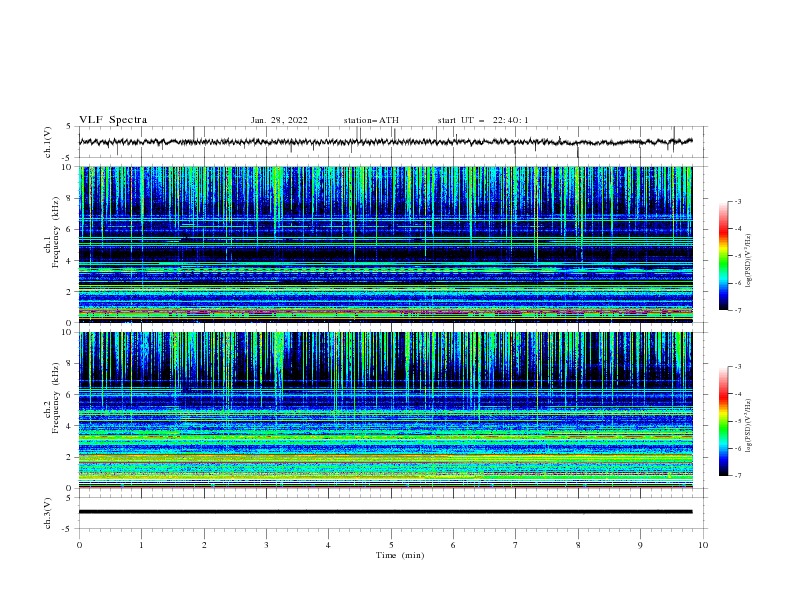Click the ch.3 flat black waveform trace
The width and height of the screenshot is (792, 612).
[x=385, y=512]
